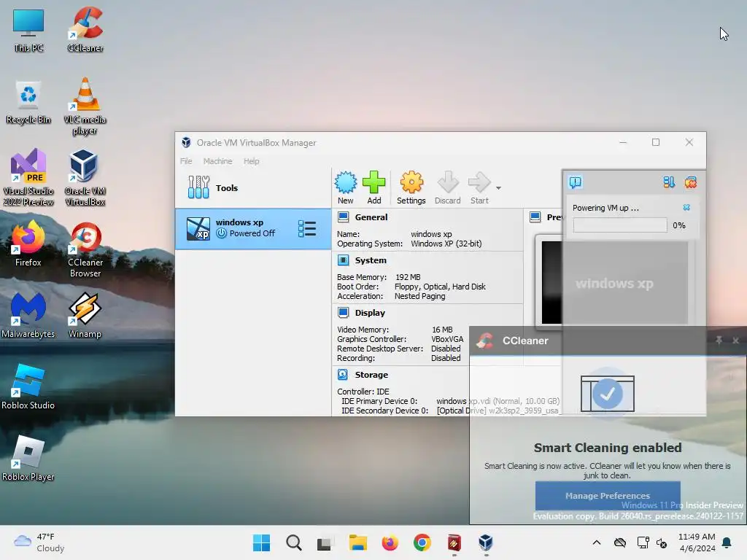The height and width of the screenshot is (560, 747).
Task: Open the File menu in VirtualBox
Action: (186, 161)
